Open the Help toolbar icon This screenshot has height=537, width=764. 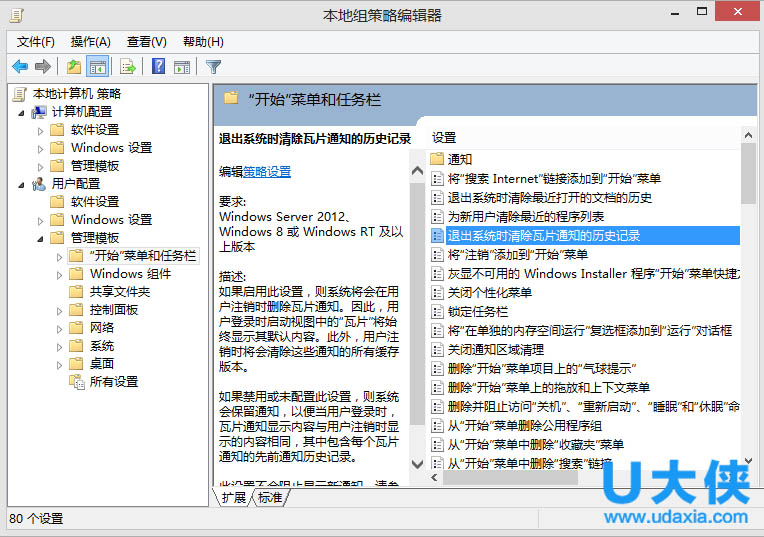pos(158,66)
